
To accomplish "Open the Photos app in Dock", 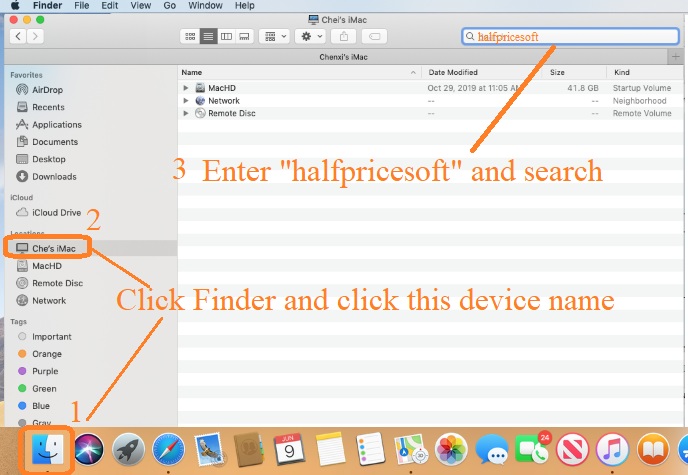I will pyautogui.click(x=452, y=450).
